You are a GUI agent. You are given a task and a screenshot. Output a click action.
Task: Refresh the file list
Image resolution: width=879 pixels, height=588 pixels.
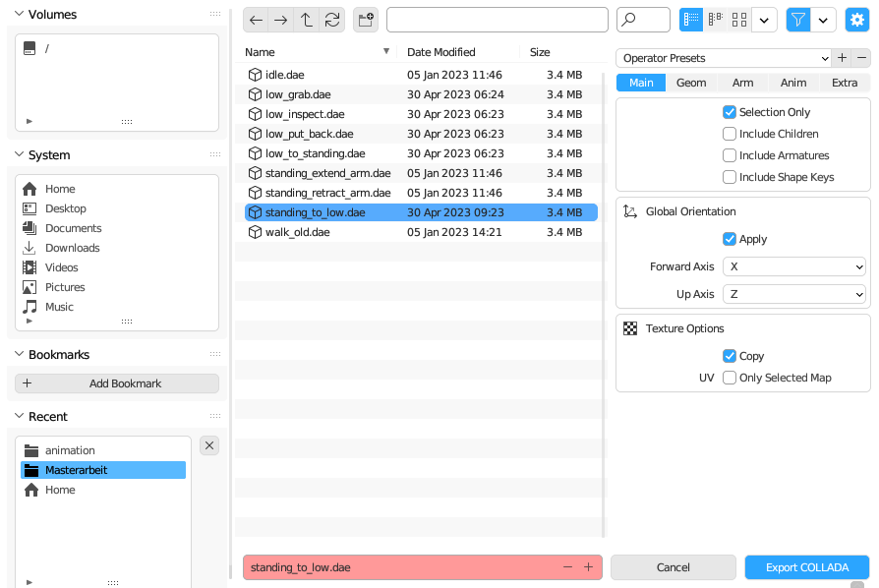point(332,20)
